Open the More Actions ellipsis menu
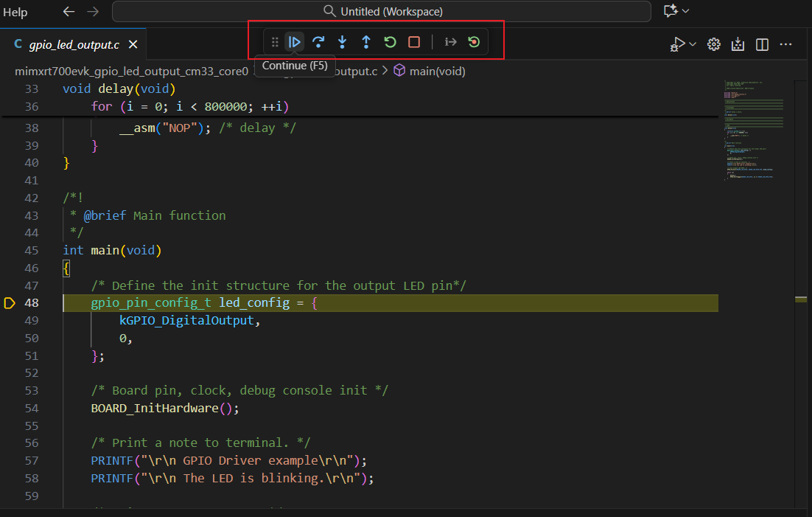812x517 pixels. (786, 45)
